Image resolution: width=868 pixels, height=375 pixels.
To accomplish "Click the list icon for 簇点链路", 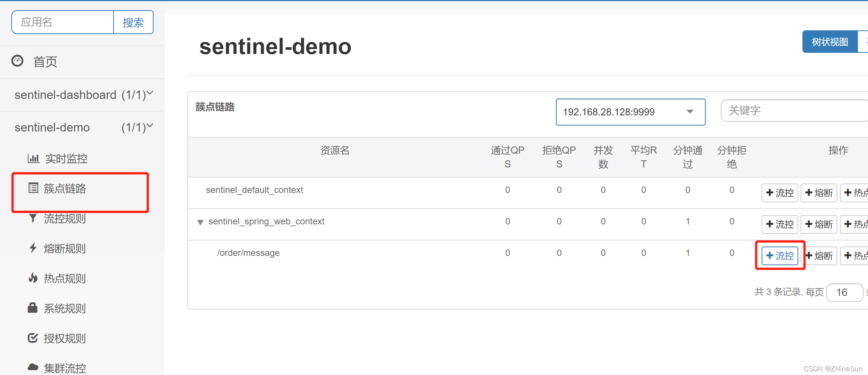I will [x=33, y=188].
